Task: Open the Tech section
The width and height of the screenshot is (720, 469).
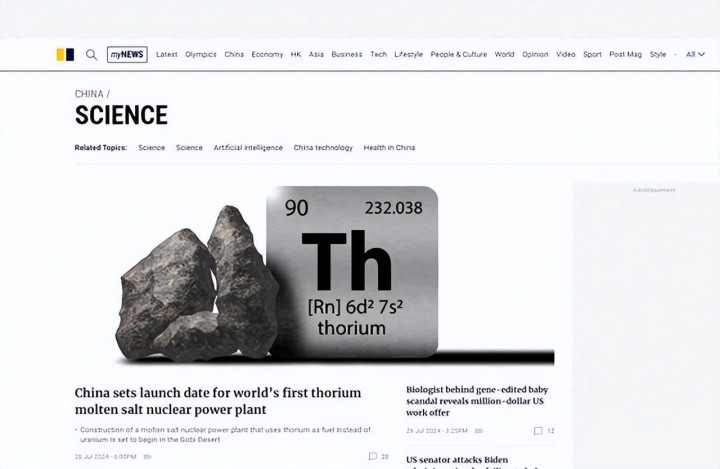Action: point(378,54)
